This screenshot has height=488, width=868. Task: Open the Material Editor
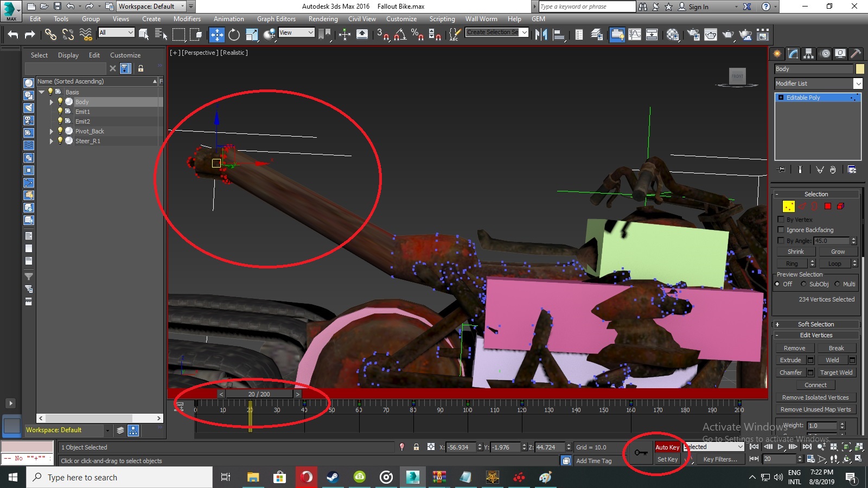coord(673,35)
